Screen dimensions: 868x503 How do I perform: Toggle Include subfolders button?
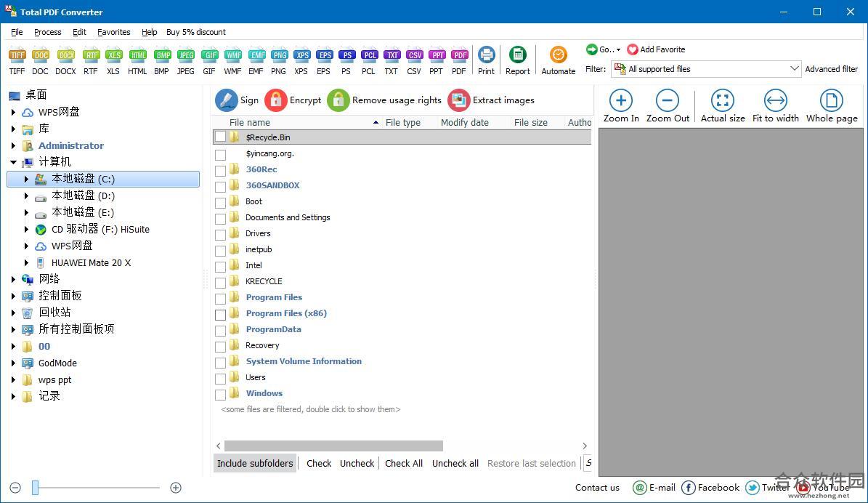tap(255, 463)
